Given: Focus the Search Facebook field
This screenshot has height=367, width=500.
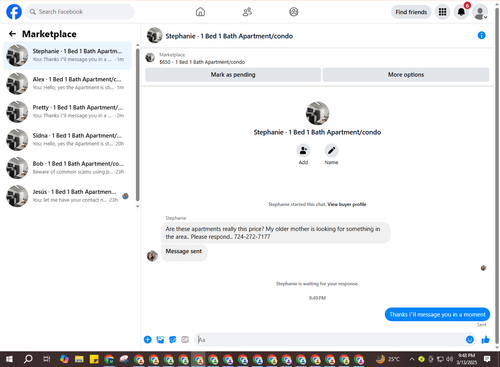Looking at the screenshot, I should coord(80,12).
